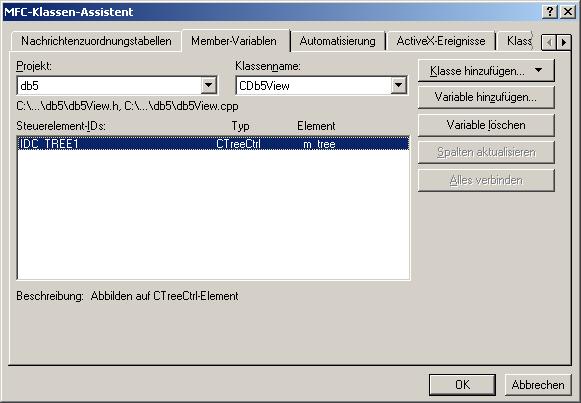This screenshot has height=403, width=581.
Task: Select the IDC_TREE1 row in list
Action: tap(213, 144)
